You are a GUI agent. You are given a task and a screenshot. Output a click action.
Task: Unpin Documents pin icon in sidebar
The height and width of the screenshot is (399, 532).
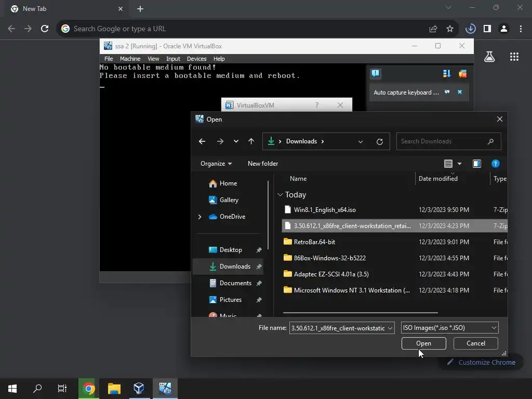259,283
